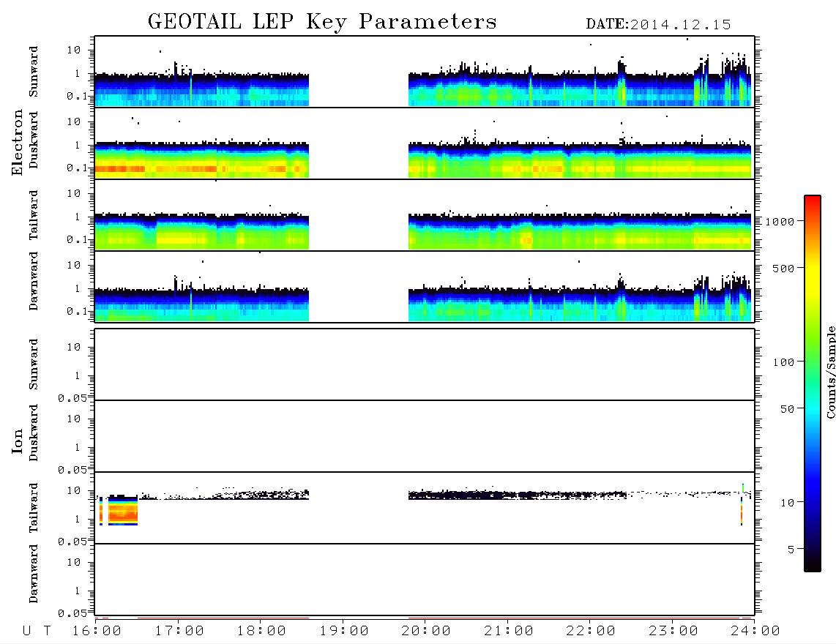Click the '10' tick of Electron Duskward panel
Viewport: 836px width, 644px height.
74,121
